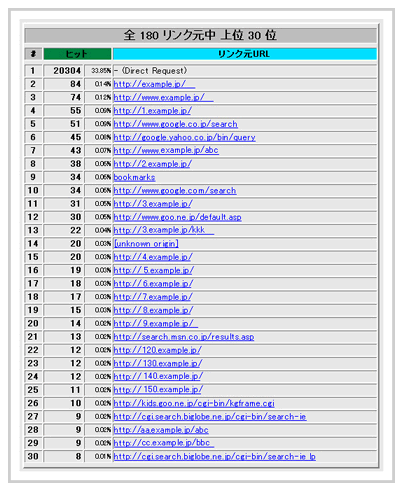Click the http://9.example.jp/ link
Viewport: 403px width, 491px height.
click(156, 324)
